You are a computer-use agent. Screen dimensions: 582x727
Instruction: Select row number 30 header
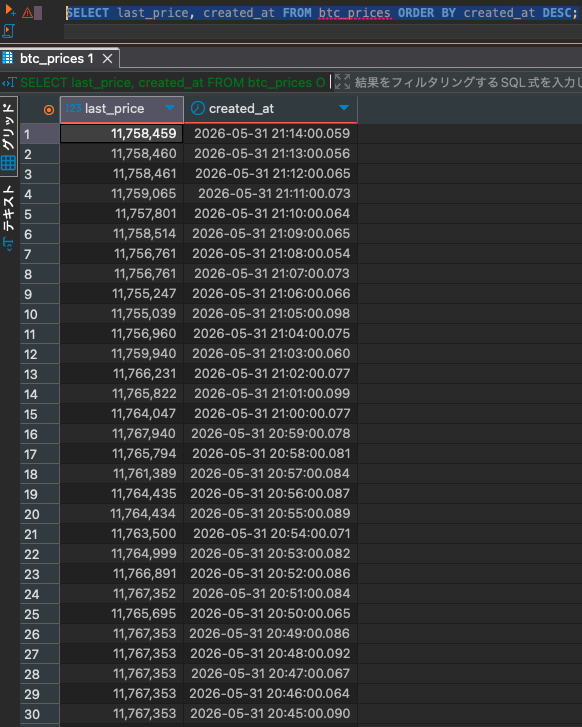pos(40,714)
